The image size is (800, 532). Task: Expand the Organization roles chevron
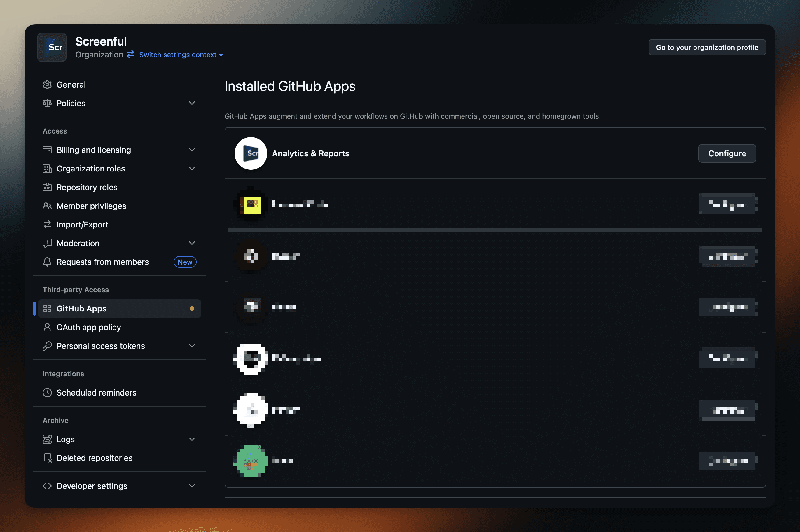[x=192, y=169]
